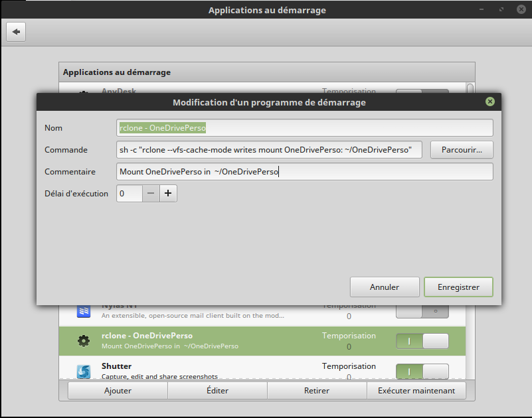Click Exécuter maintenant
The width and height of the screenshot is (532, 418).
(416, 391)
